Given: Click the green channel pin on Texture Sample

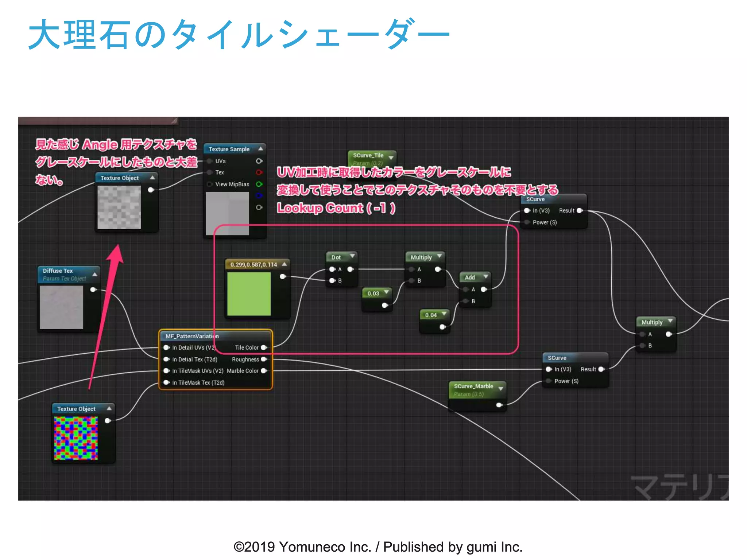Looking at the screenshot, I should (x=259, y=184).
